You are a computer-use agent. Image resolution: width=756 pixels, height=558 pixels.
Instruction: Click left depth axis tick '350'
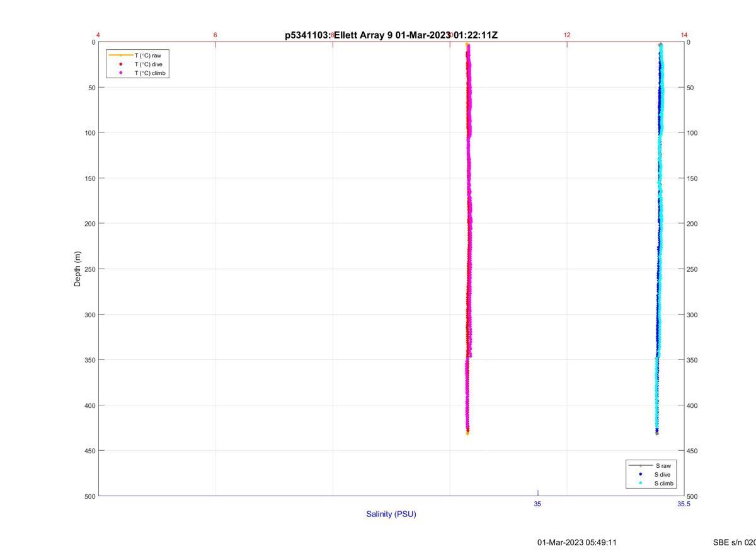[89, 360]
